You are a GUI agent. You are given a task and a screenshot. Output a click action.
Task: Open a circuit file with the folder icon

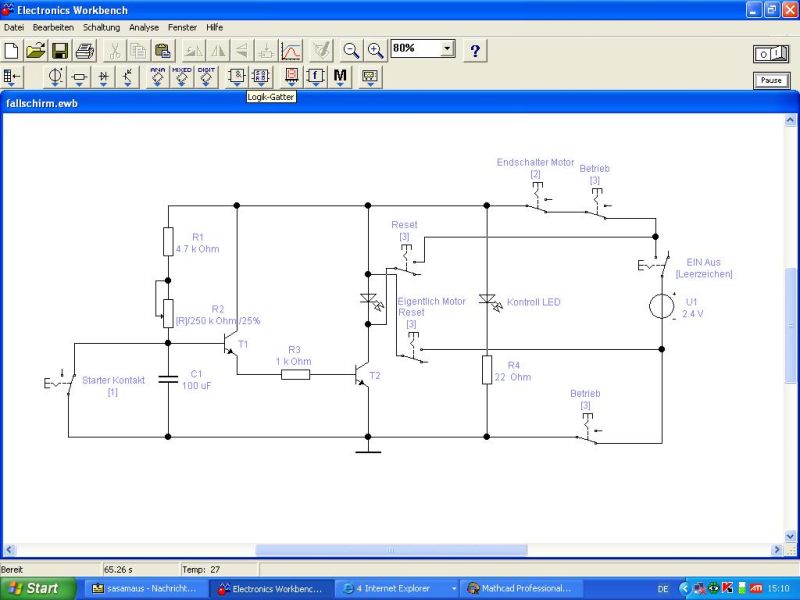click(36, 50)
